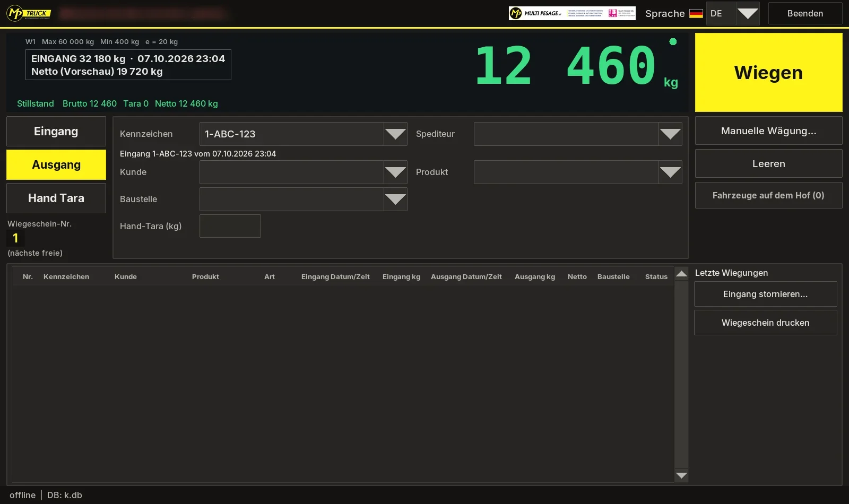The height and width of the screenshot is (504, 849).
Task: Click the Multi Pesage banner logo
Action: 572,13
